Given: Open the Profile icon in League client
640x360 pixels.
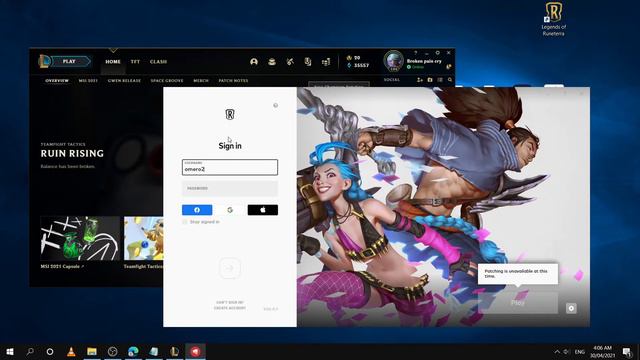Looking at the screenshot, I should click(254, 62).
